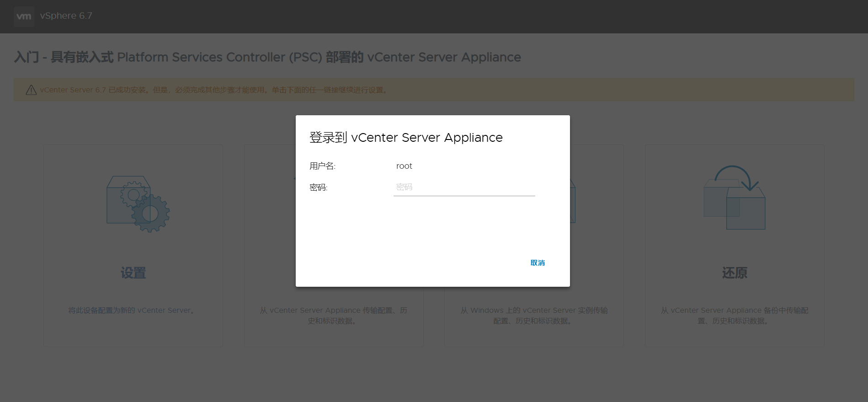Click the vCenter Server 6.7 已成功安装 banner text

coord(215,90)
